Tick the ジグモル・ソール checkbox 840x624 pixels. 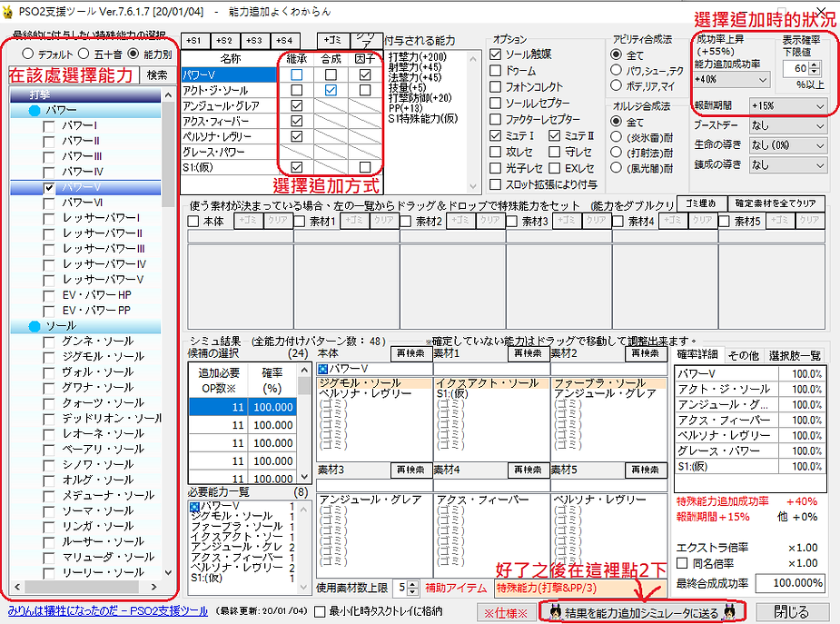(x=49, y=357)
